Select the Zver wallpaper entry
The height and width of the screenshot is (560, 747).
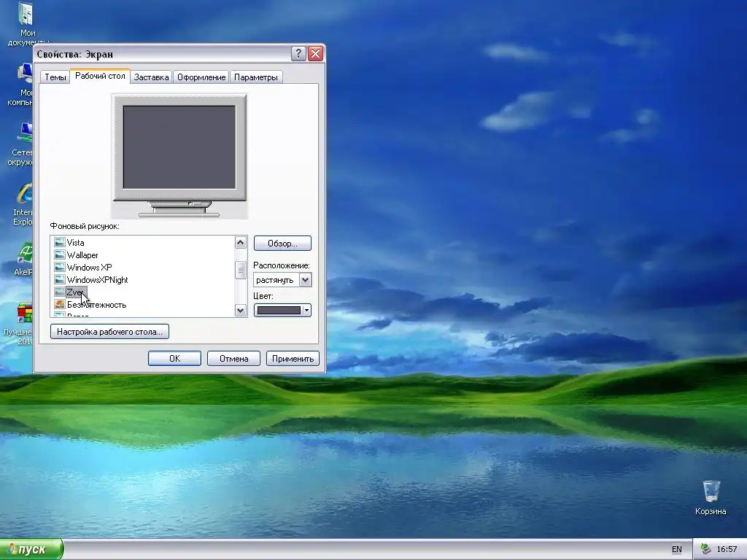[x=75, y=292]
